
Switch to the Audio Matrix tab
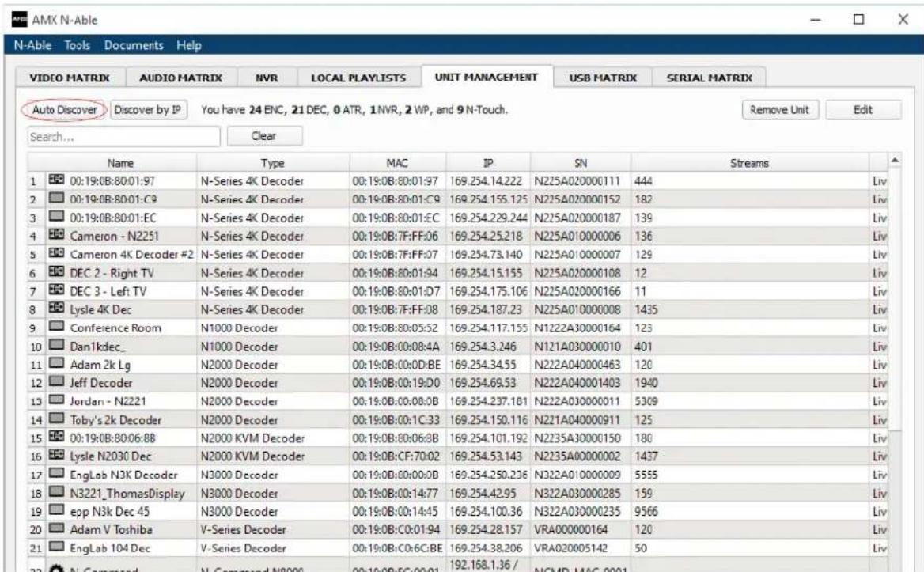181,78
